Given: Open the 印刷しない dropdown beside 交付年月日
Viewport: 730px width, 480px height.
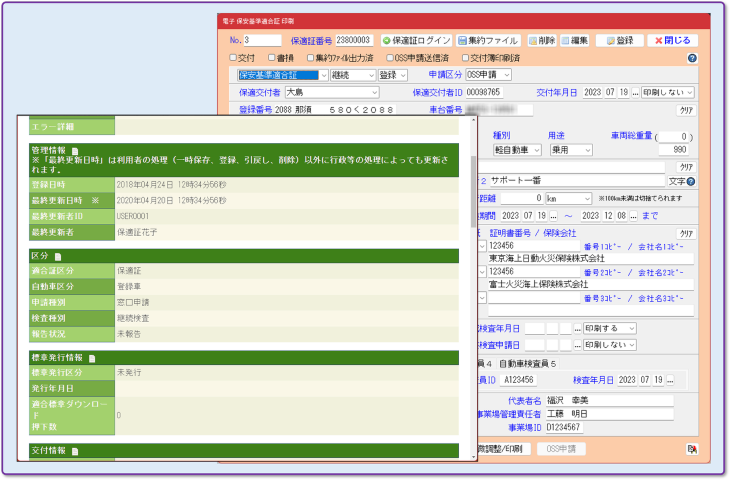Looking at the screenshot, I should (668, 93).
